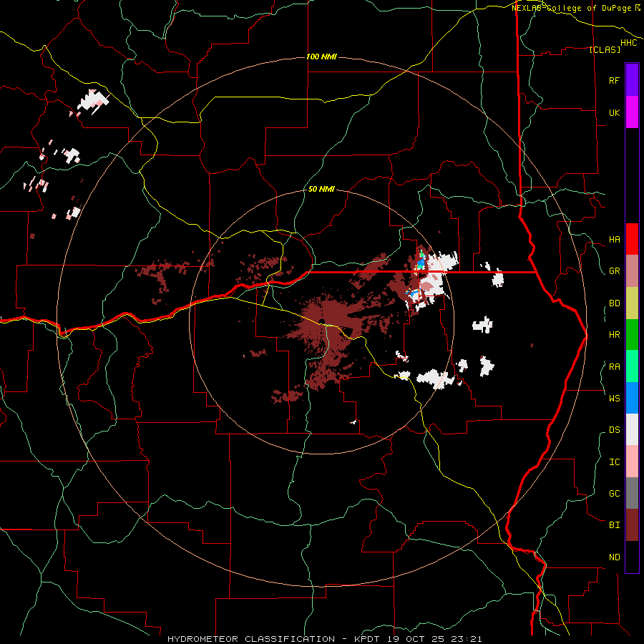Click the DS legend label
Screen dimensions: 644x644
click(x=614, y=430)
